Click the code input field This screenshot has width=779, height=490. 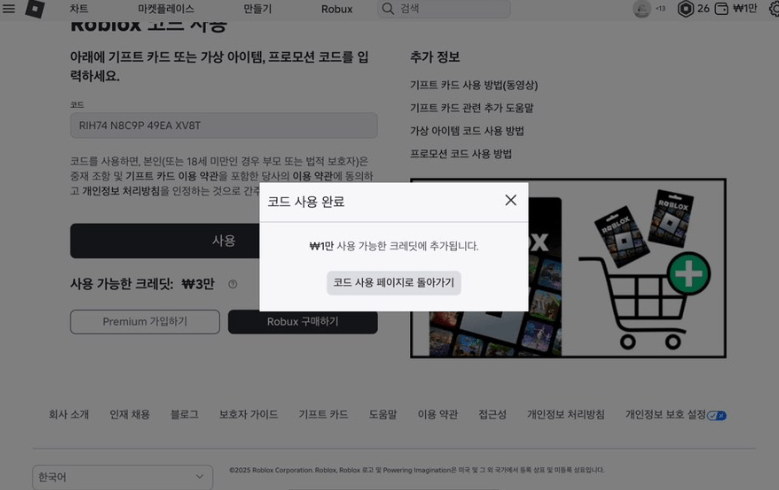click(224, 125)
